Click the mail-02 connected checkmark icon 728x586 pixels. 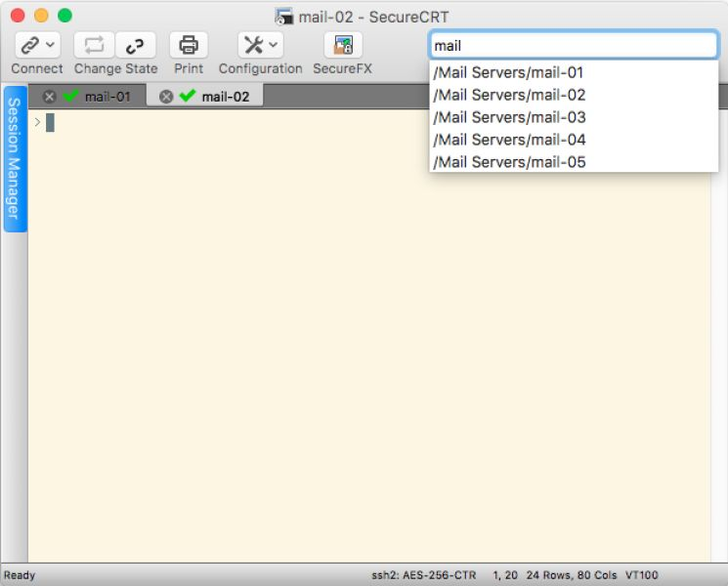[x=188, y=96]
